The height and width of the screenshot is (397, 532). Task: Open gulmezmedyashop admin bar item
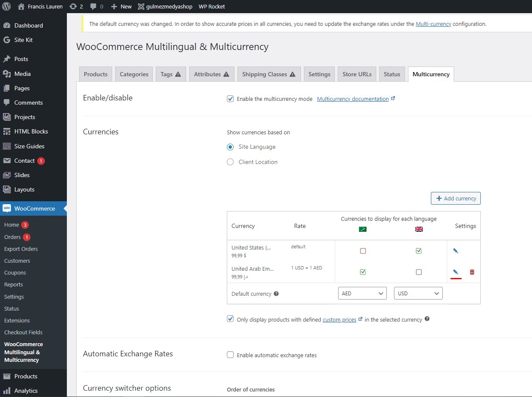tap(165, 6)
